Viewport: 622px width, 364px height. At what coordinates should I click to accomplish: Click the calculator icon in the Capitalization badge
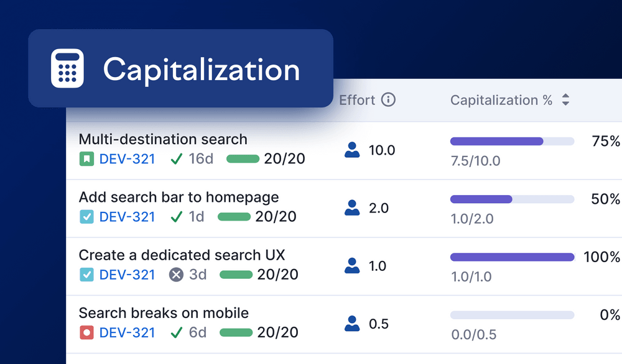[67, 68]
